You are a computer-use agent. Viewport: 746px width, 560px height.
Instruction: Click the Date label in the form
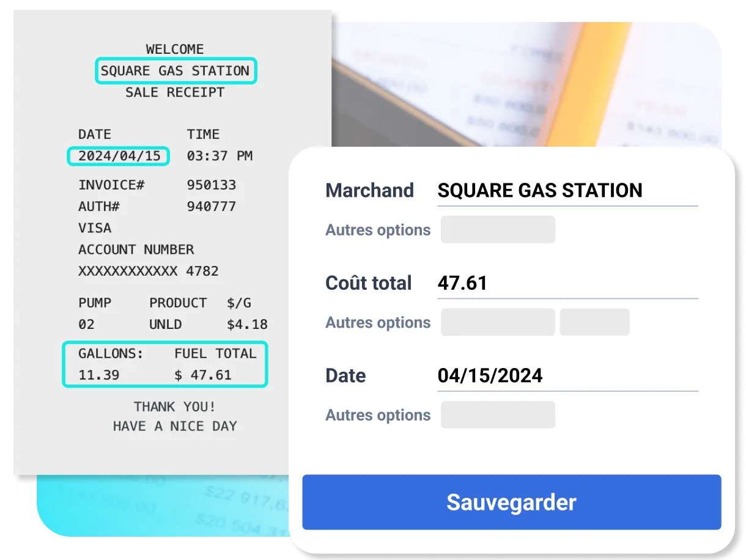click(345, 375)
